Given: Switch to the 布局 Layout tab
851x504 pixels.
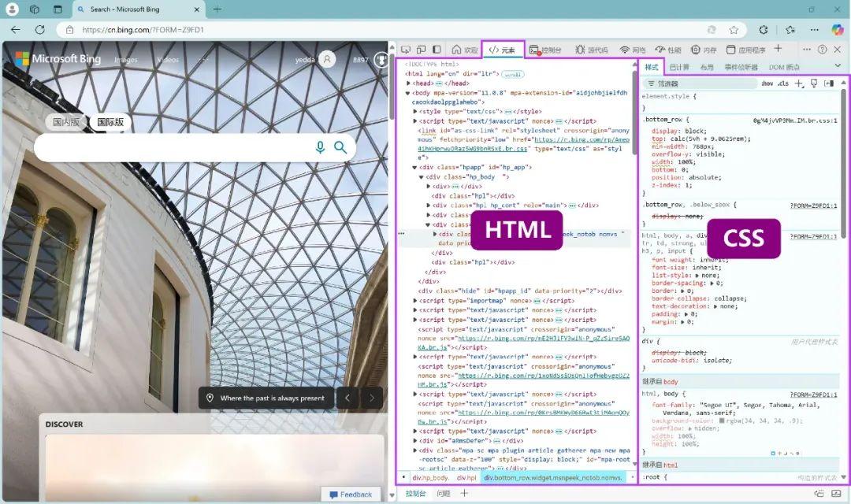Looking at the screenshot, I should pos(707,67).
